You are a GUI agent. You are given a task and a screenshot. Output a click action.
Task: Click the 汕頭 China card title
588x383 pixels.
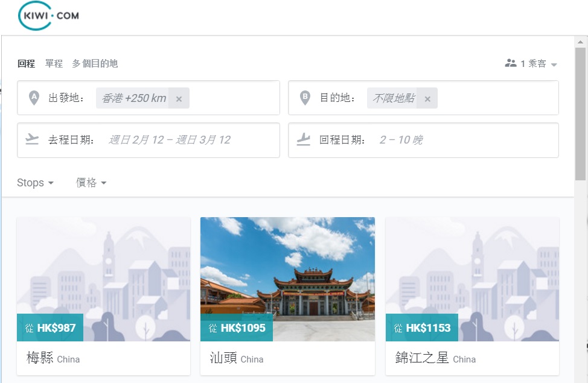[x=236, y=358]
